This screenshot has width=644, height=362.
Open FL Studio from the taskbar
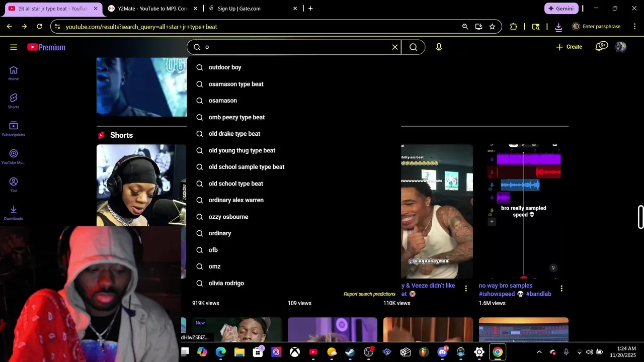(424, 352)
